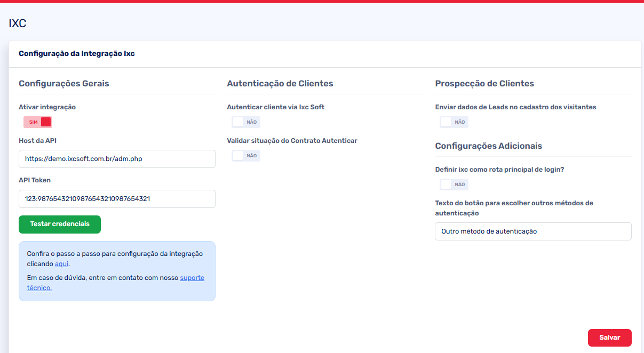This screenshot has width=644, height=353.
Task: Enable sending Leads data toggle
Action: (454, 122)
